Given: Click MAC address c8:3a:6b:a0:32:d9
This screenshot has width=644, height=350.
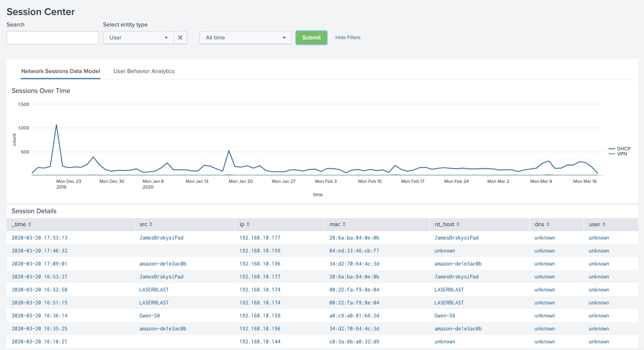Looking at the screenshot, I should coord(354,342).
